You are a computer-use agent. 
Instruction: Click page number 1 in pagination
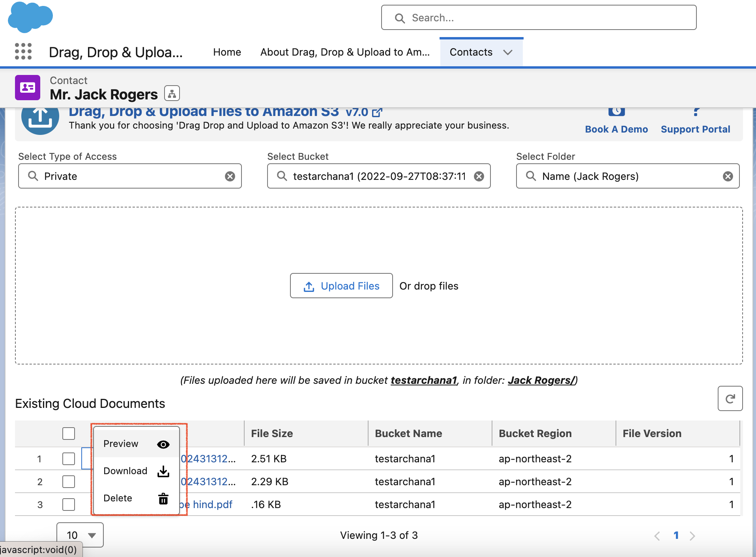click(x=676, y=535)
